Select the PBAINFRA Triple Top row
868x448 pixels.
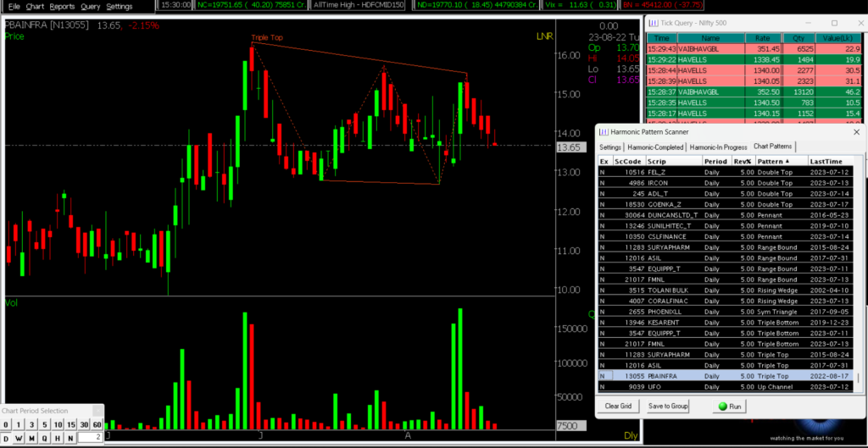pos(726,376)
